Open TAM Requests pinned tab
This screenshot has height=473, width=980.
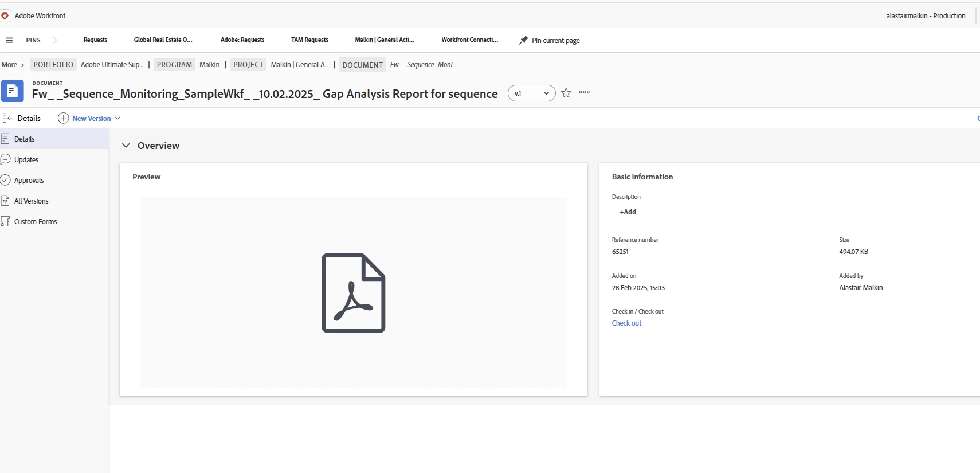309,40
